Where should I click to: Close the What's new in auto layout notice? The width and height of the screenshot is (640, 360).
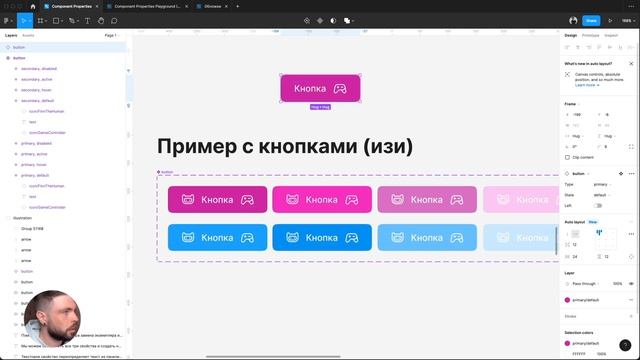(x=631, y=64)
